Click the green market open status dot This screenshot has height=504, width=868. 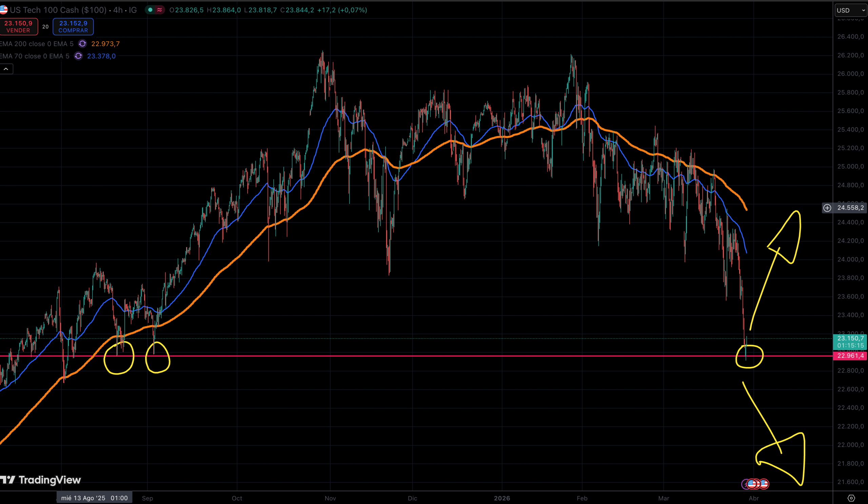(x=150, y=10)
